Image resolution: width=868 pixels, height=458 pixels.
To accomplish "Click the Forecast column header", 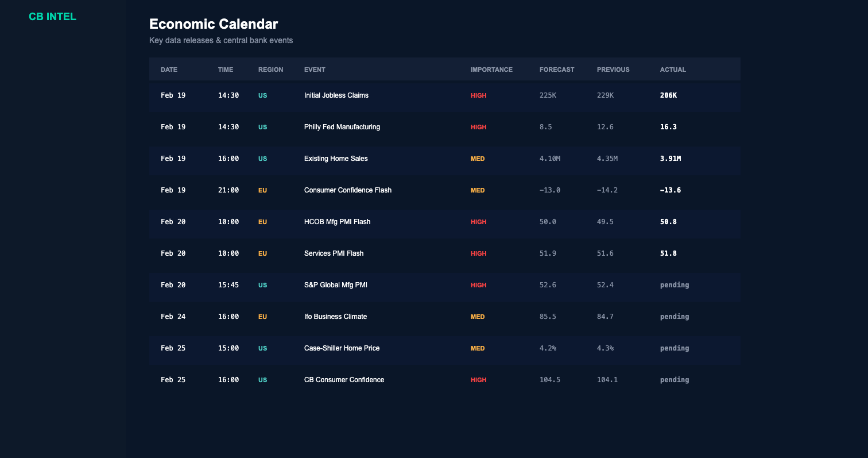I will (x=556, y=70).
